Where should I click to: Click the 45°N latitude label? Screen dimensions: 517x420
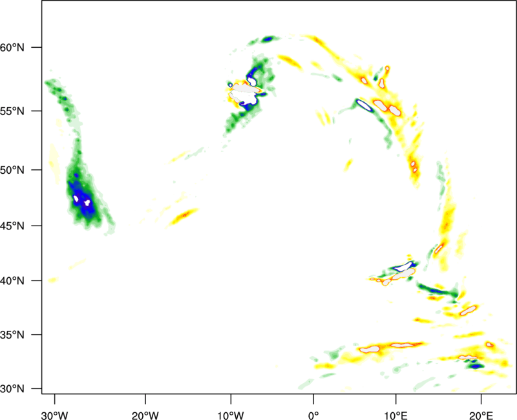(x=12, y=226)
